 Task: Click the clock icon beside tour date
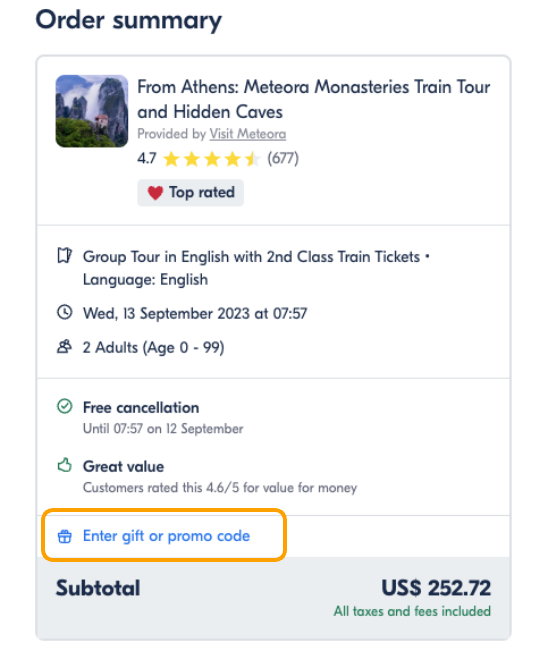point(65,312)
